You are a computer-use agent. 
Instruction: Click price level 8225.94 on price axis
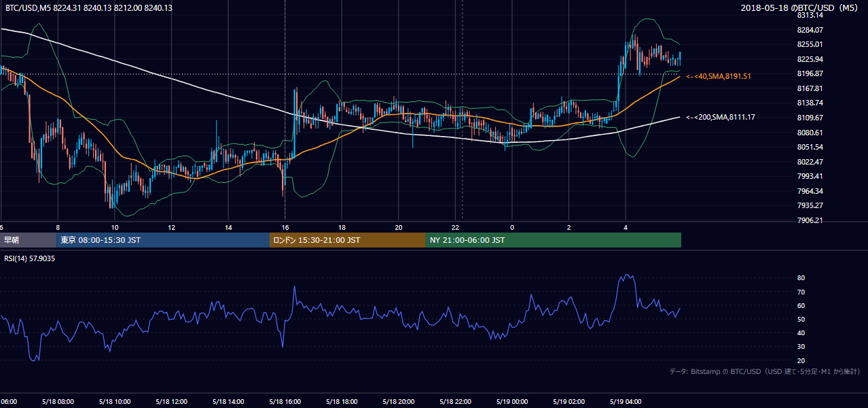810,59
